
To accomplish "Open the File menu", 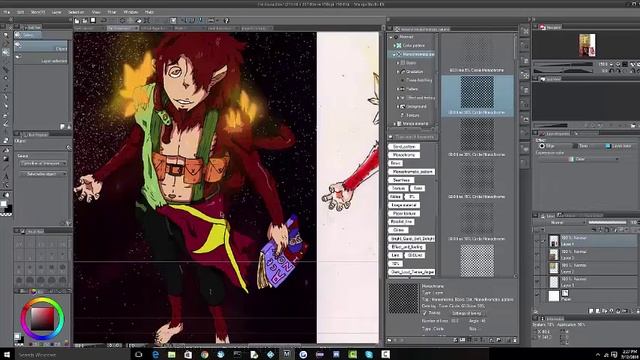I will [7, 12].
